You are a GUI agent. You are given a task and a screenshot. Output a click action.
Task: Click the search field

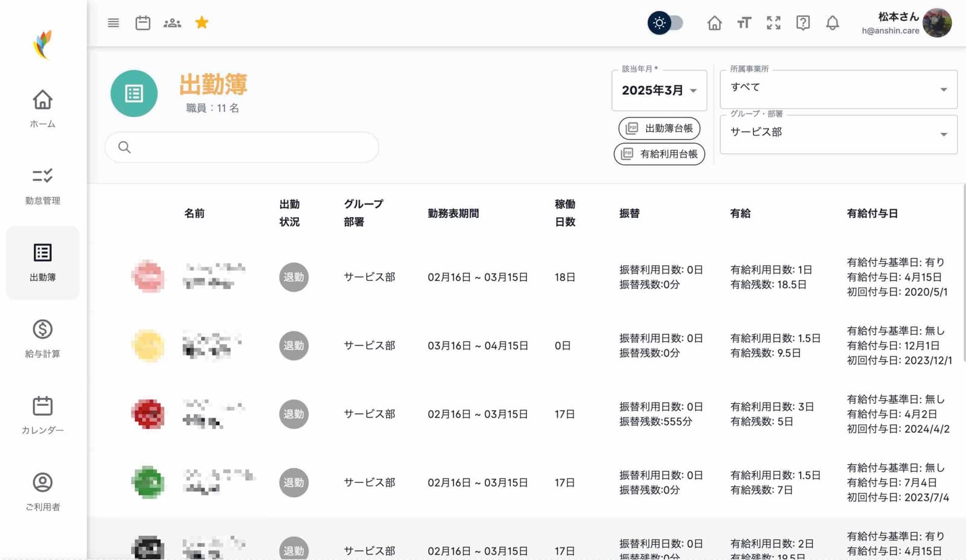click(242, 147)
